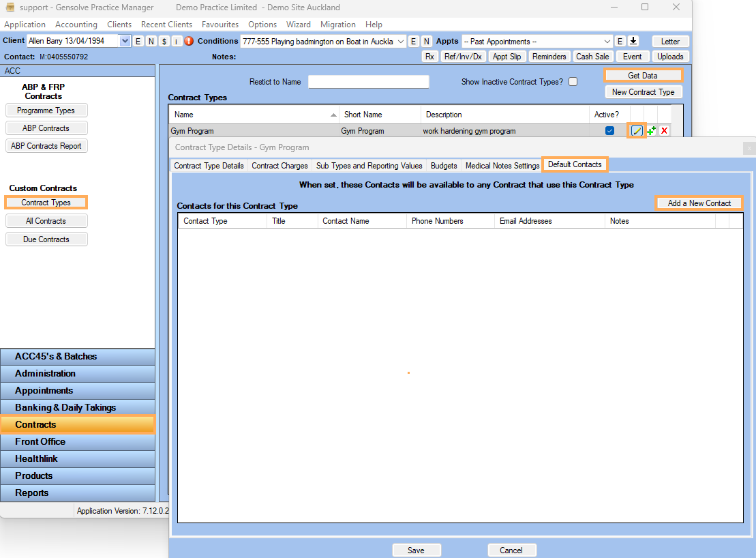Image resolution: width=756 pixels, height=558 pixels.
Task: Uncheck the Active checkbox for Gym Program
Action: pyautogui.click(x=609, y=131)
